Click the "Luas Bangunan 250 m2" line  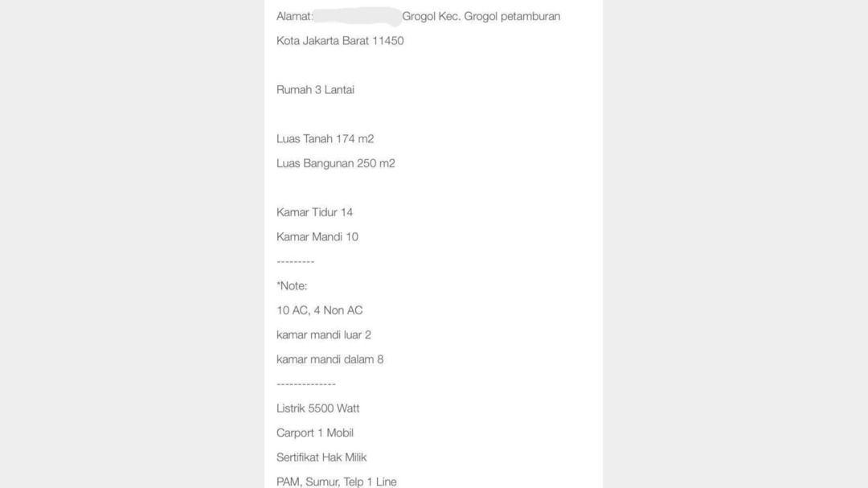pos(335,163)
